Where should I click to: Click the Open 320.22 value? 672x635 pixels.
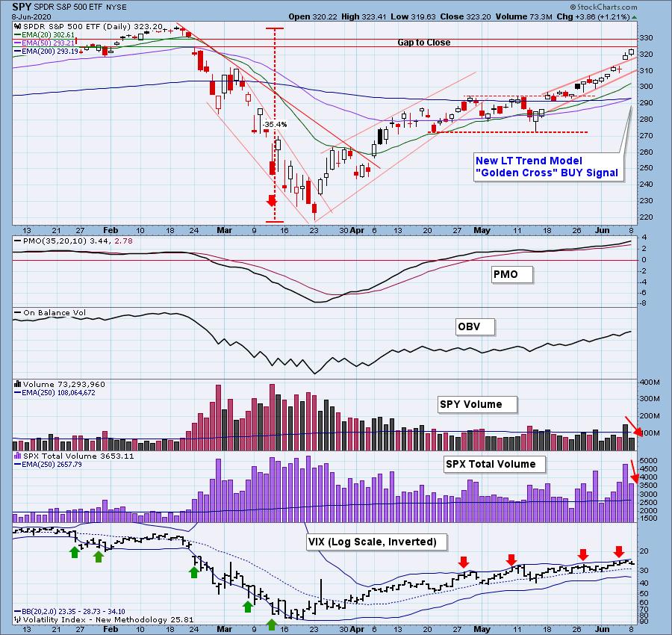pos(314,16)
